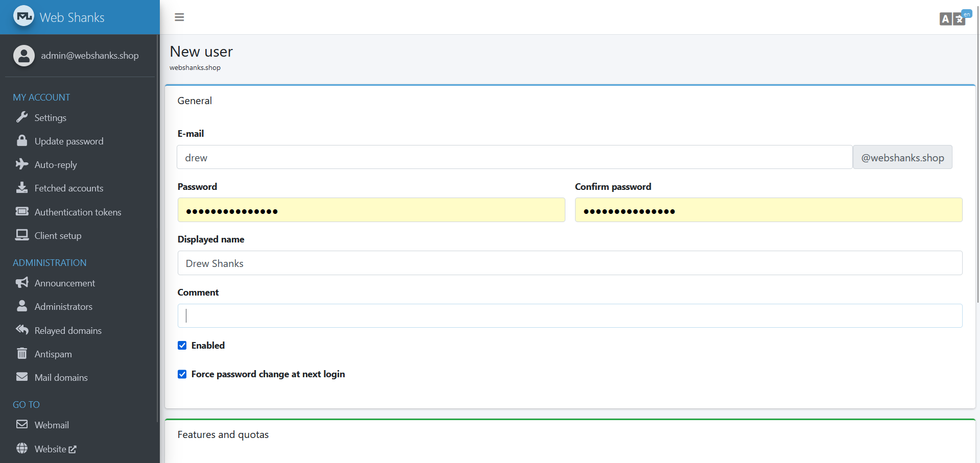Open the Auto-reply menu item
The height and width of the screenshot is (463, 980).
point(56,165)
